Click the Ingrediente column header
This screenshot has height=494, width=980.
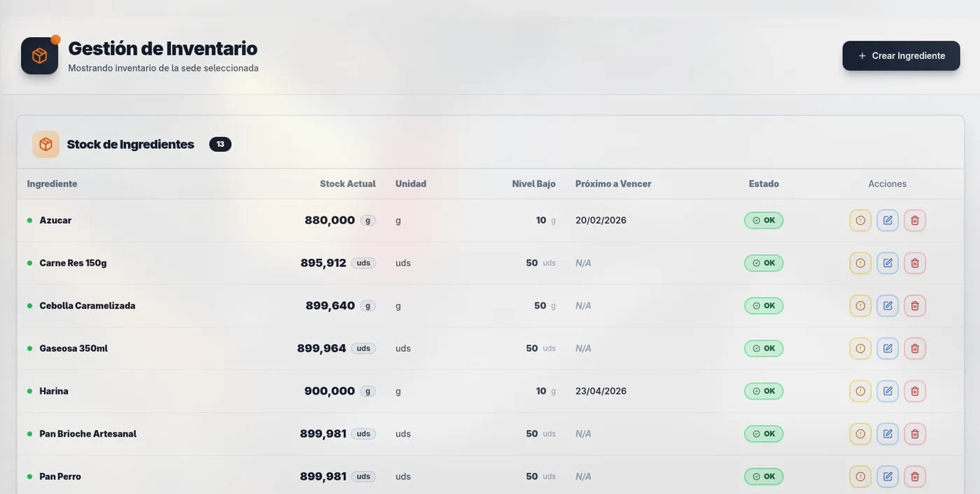coord(52,184)
